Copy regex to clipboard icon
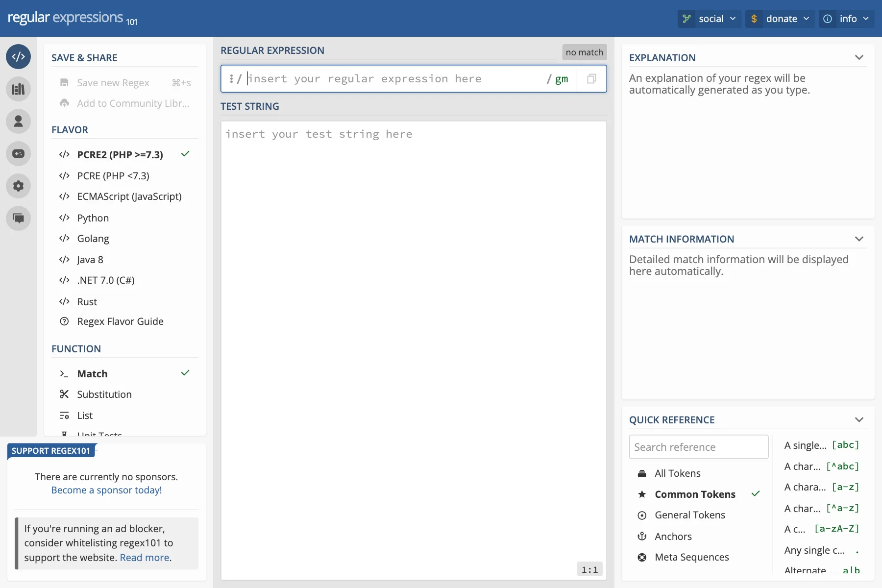The height and width of the screenshot is (588, 882). click(591, 79)
